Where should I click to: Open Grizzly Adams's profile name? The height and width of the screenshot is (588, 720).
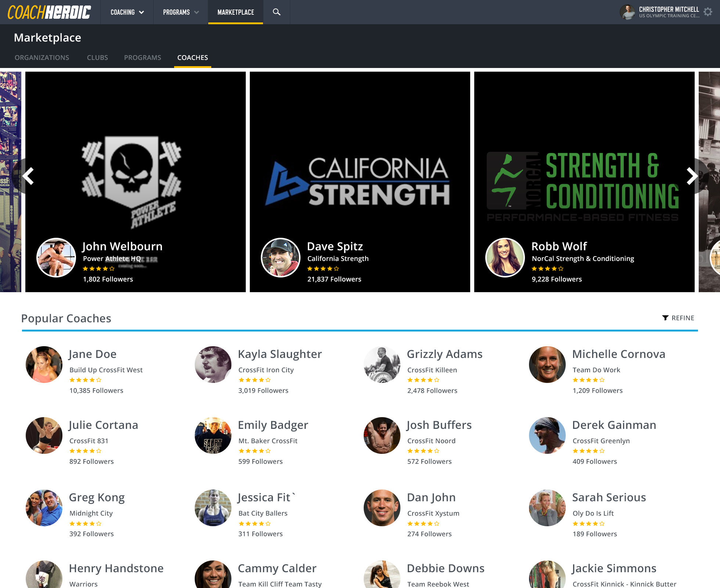point(444,354)
